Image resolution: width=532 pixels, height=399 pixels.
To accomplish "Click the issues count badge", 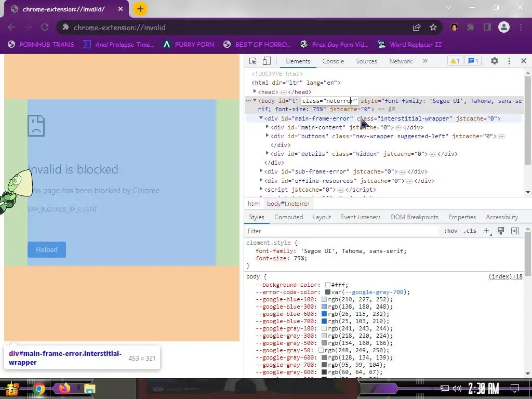I will point(473,61).
